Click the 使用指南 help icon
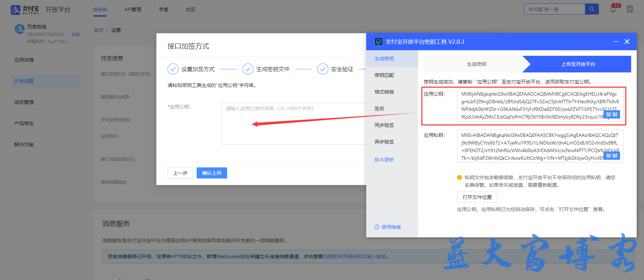 point(377,227)
